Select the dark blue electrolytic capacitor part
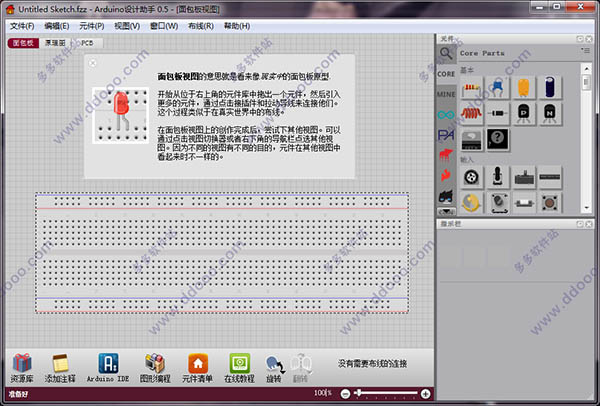Screen dimensions: 600x406 point(550,88)
